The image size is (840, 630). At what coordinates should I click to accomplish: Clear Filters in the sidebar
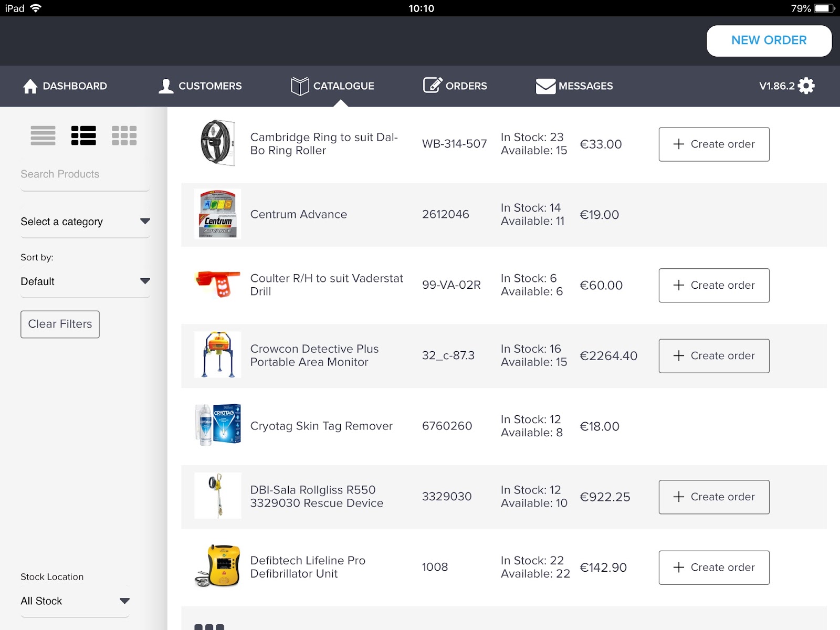tap(60, 324)
